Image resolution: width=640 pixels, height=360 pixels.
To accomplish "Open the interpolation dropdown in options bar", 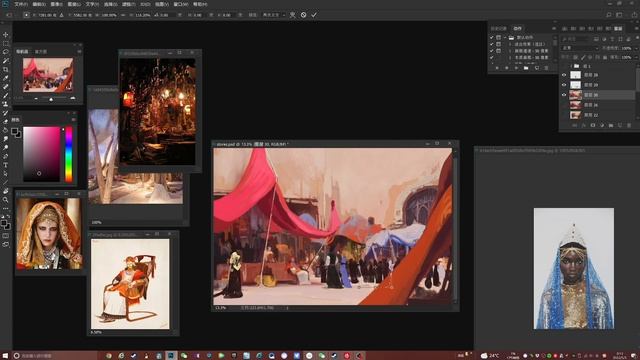I will (273, 15).
